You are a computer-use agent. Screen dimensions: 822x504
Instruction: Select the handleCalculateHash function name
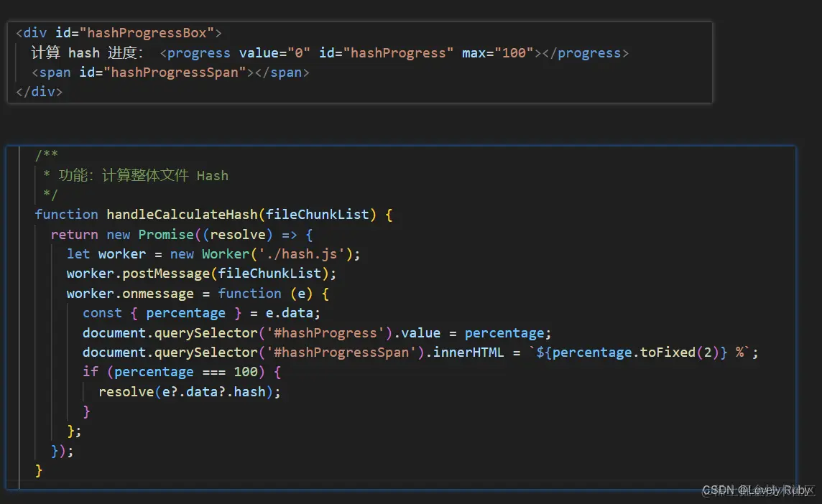pos(183,214)
